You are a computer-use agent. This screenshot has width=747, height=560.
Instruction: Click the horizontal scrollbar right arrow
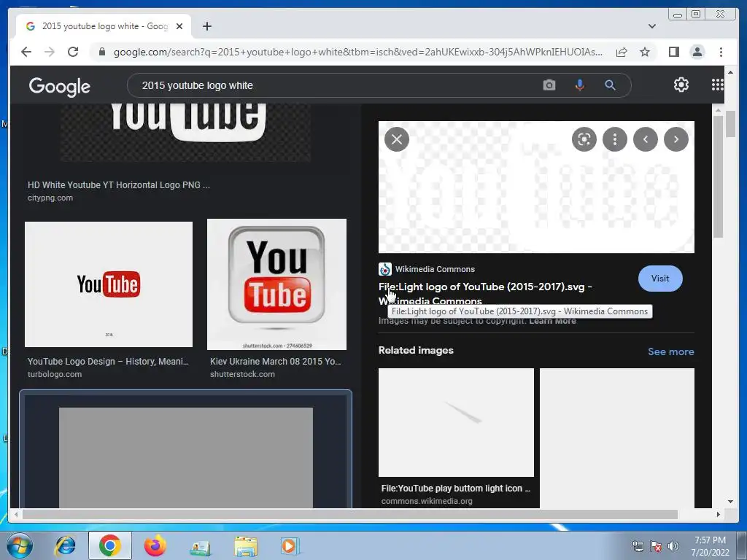tap(718, 514)
